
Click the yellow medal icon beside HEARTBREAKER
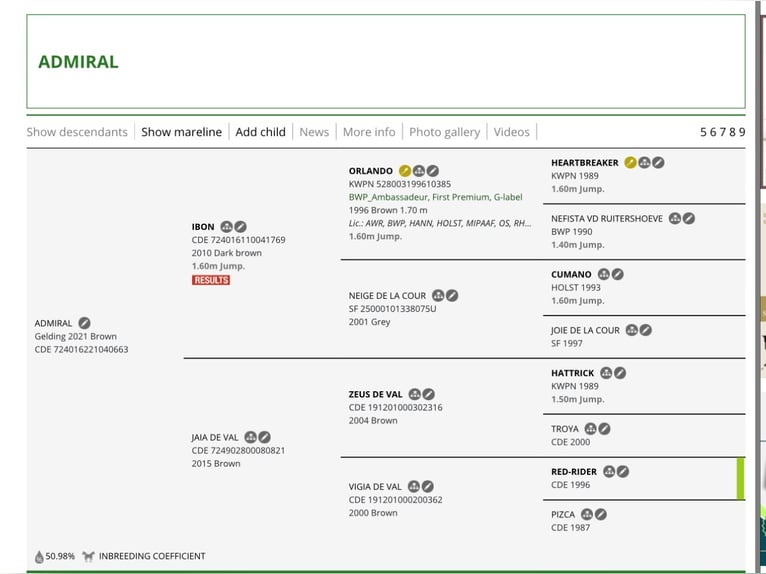tap(630, 163)
